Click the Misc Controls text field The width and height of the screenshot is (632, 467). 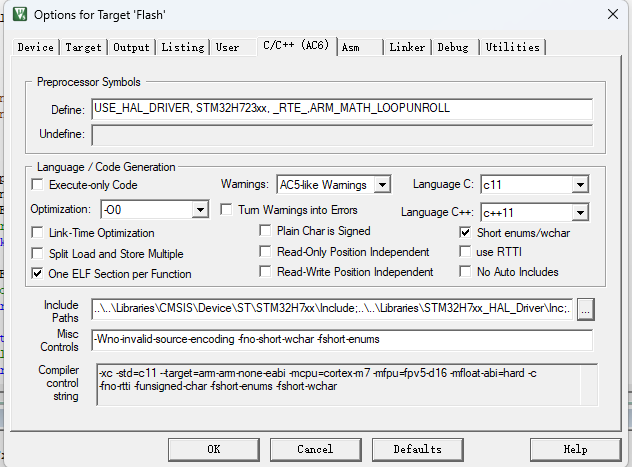click(341, 340)
